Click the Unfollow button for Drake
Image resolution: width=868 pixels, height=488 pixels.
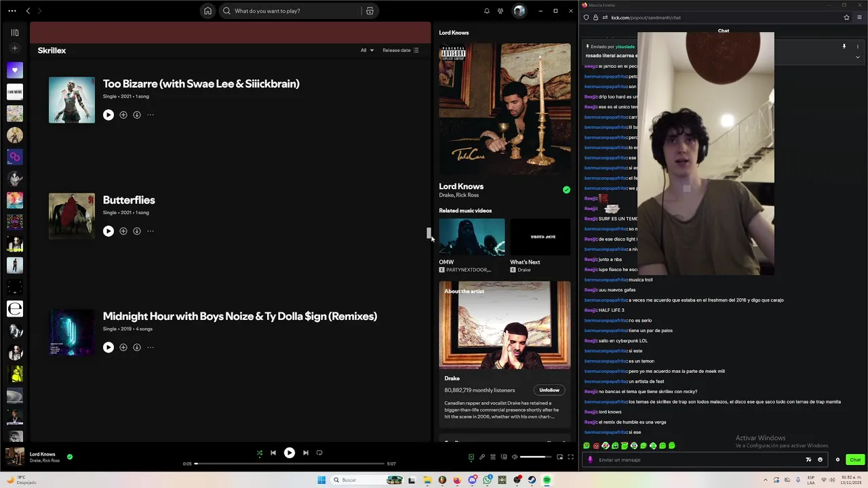pyautogui.click(x=549, y=390)
